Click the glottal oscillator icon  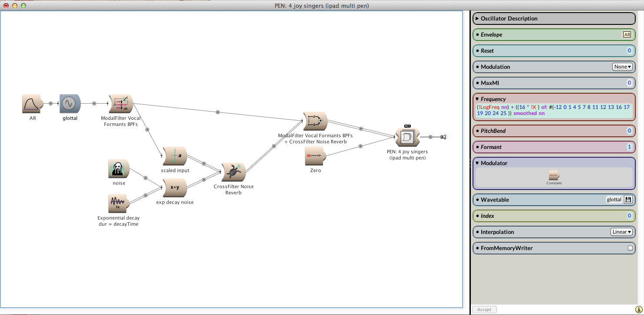pyautogui.click(x=70, y=104)
